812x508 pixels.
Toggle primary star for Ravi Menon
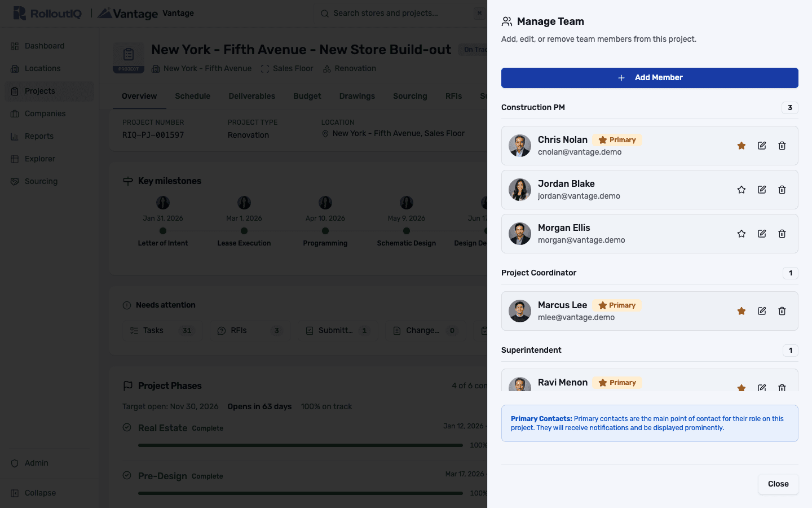coord(742,387)
